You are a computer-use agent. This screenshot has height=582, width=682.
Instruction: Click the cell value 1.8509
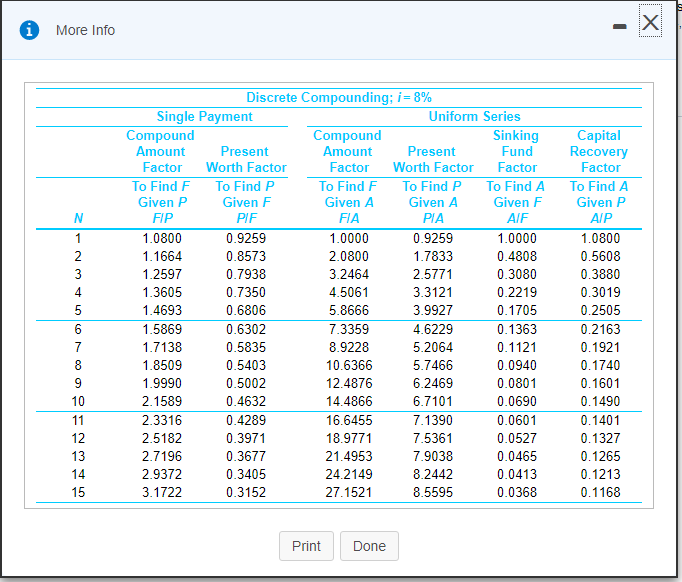(162, 365)
